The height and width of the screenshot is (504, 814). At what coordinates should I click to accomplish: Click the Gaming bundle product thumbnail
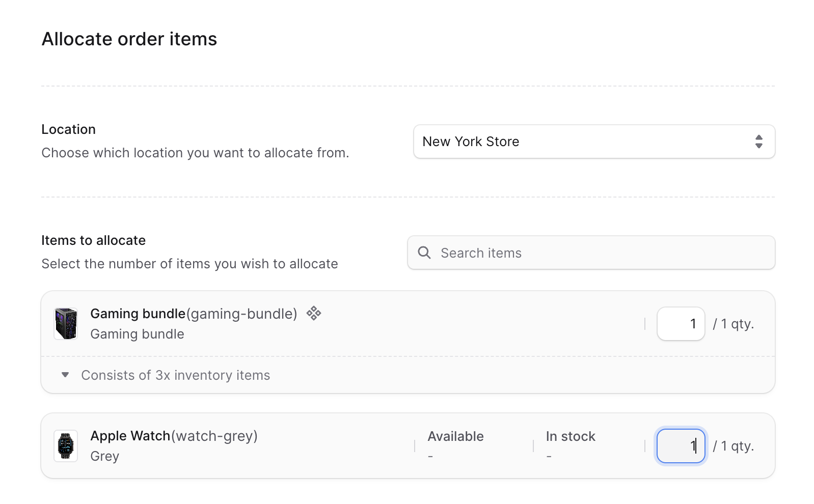tap(66, 324)
